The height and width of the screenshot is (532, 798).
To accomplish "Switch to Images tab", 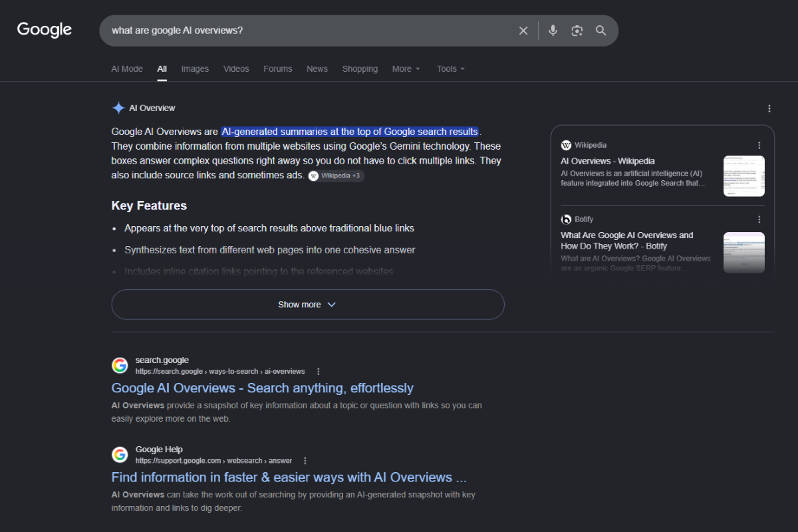I will click(195, 69).
